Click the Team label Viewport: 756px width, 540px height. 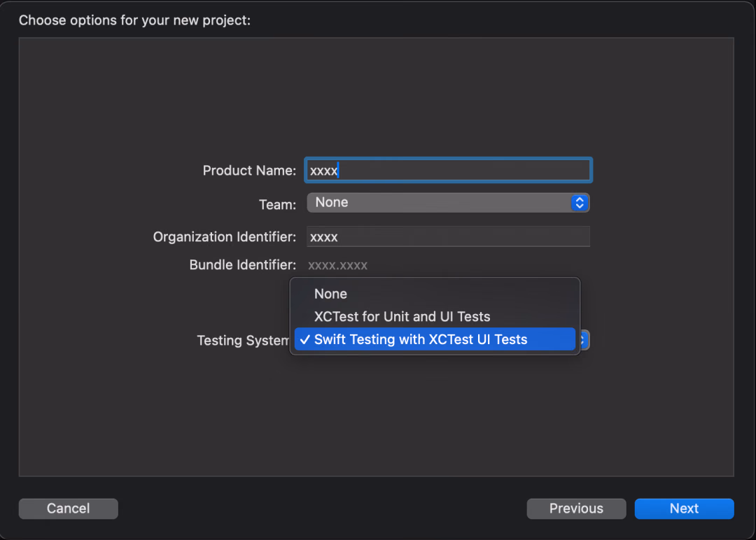tap(278, 204)
